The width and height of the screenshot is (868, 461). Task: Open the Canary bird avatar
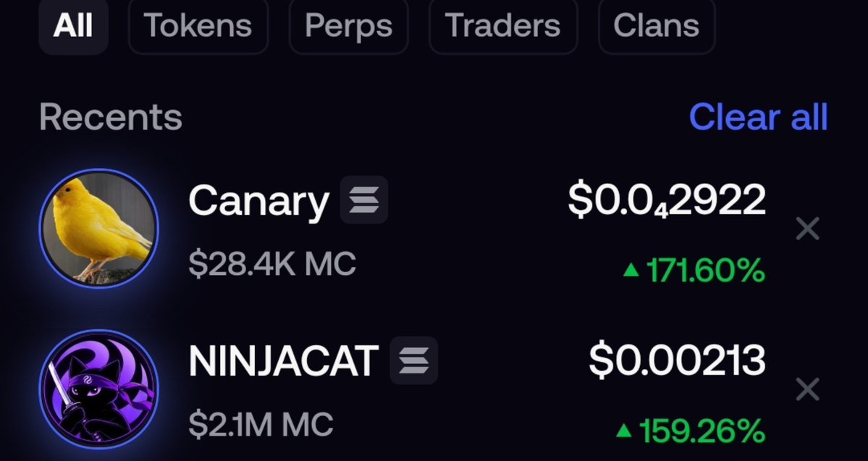click(x=99, y=229)
